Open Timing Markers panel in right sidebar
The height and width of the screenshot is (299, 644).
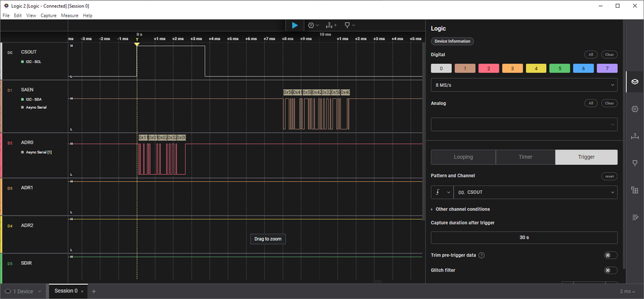(x=634, y=163)
